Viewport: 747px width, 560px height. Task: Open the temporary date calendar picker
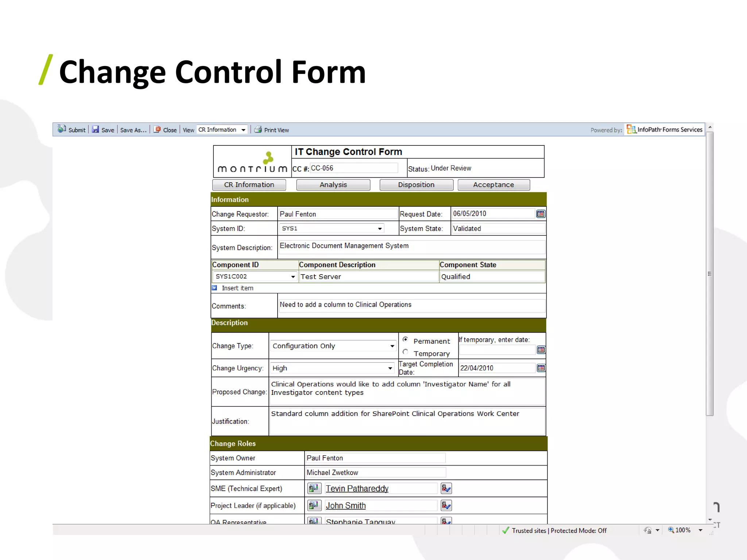(541, 350)
